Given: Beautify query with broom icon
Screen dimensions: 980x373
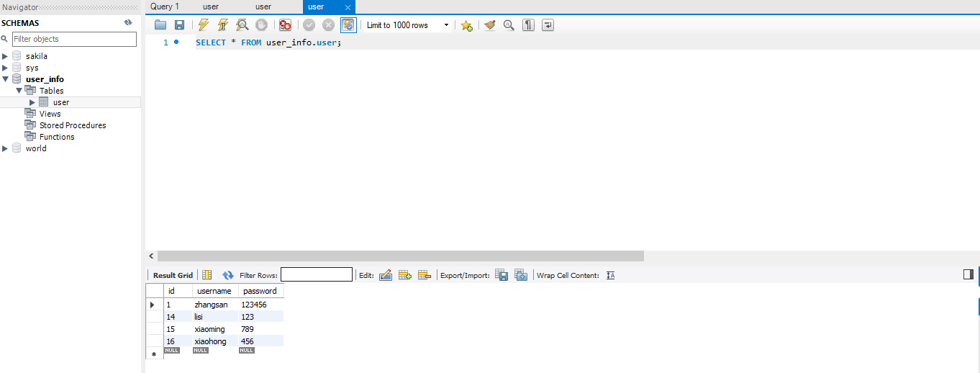Looking at the screenshot, I should (490, 25).
